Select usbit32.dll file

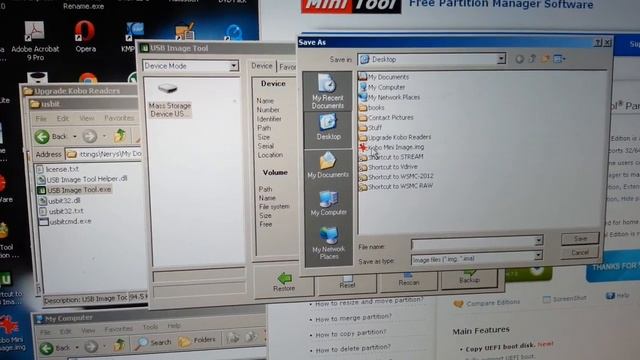coord(60,201)
